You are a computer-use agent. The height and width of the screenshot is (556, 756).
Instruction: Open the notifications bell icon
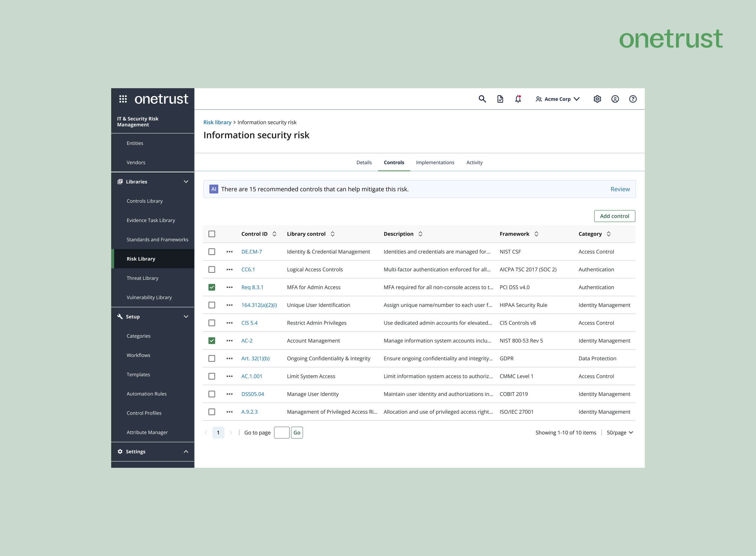click(x=518, y=99)
